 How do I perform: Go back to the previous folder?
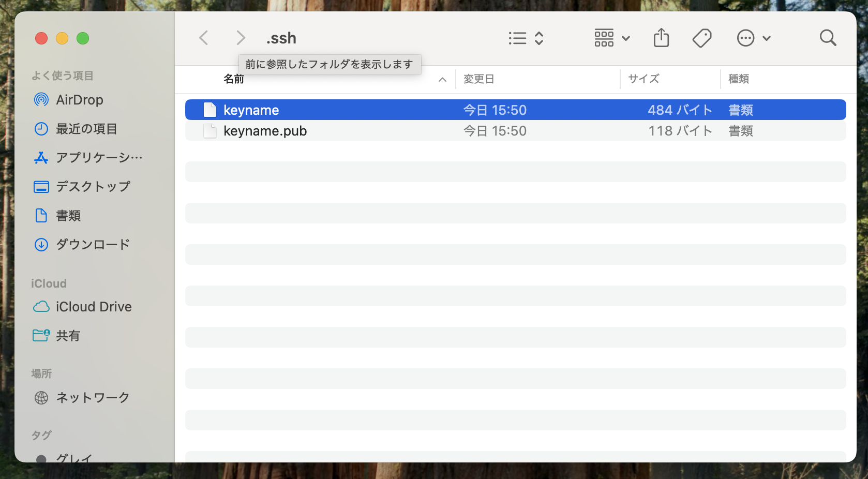click(204, 38)
